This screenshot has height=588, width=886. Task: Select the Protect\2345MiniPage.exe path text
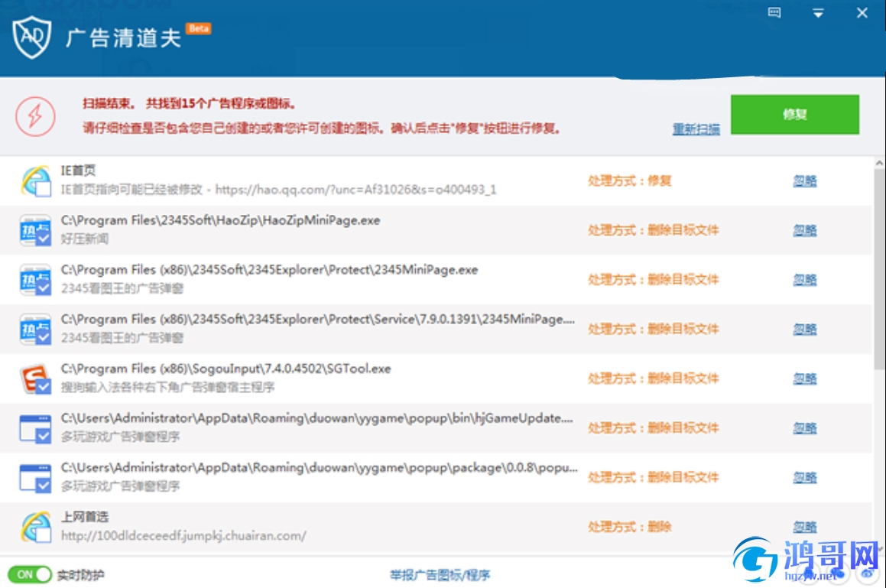269,270
